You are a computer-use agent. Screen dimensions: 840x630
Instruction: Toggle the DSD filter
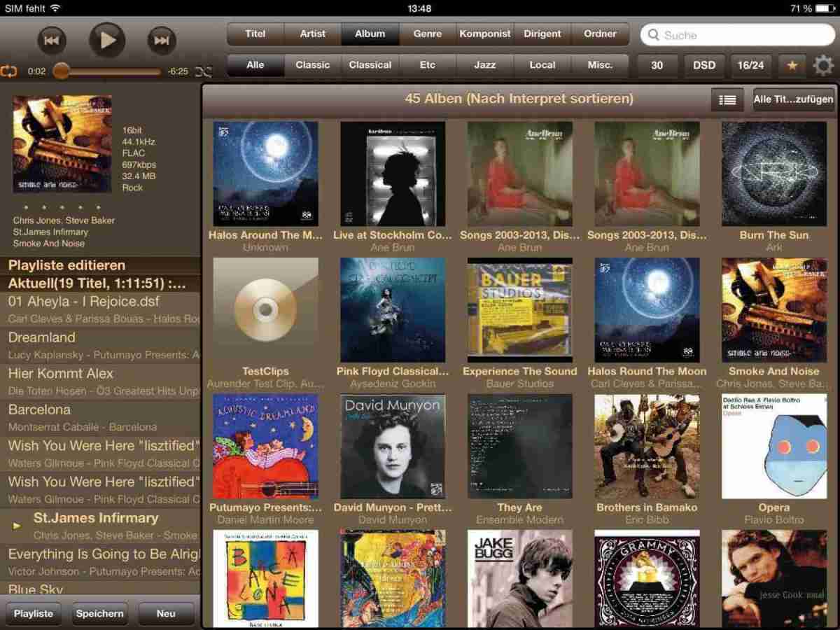pyautogui.click(x=704, y=66)
